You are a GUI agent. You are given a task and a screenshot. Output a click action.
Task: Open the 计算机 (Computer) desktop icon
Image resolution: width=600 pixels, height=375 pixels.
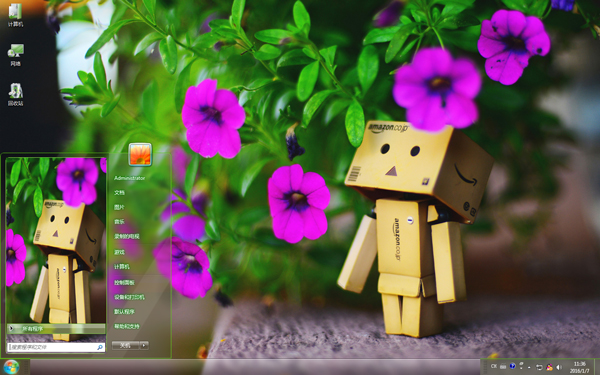[15, 15]
